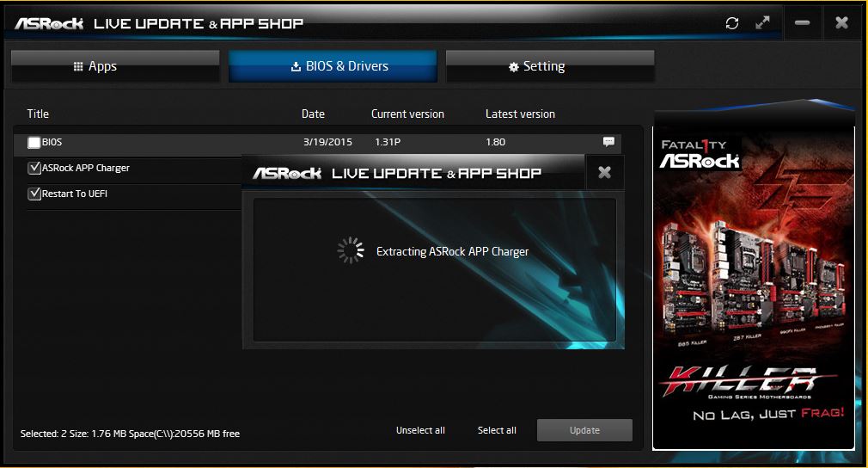Uncheck the Restart To UEFI checkbox
This screenshot has width=868, height=468.
(34, 194)
